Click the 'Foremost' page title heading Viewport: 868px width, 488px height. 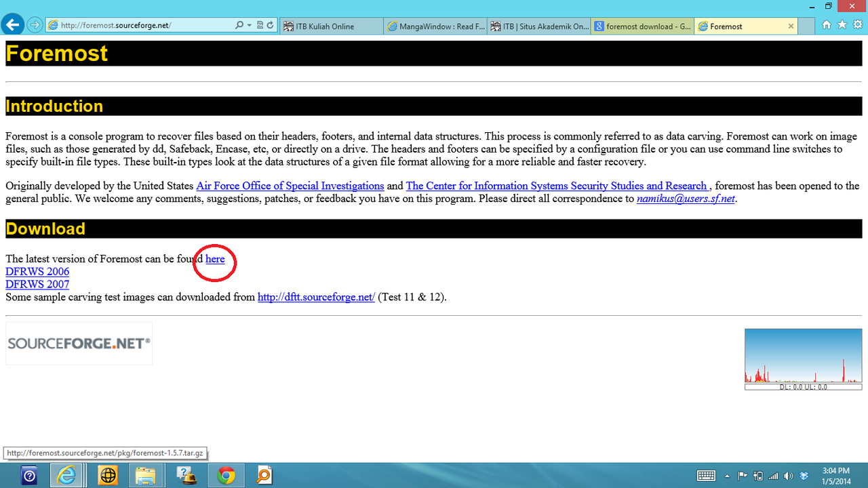coord(57,54)
